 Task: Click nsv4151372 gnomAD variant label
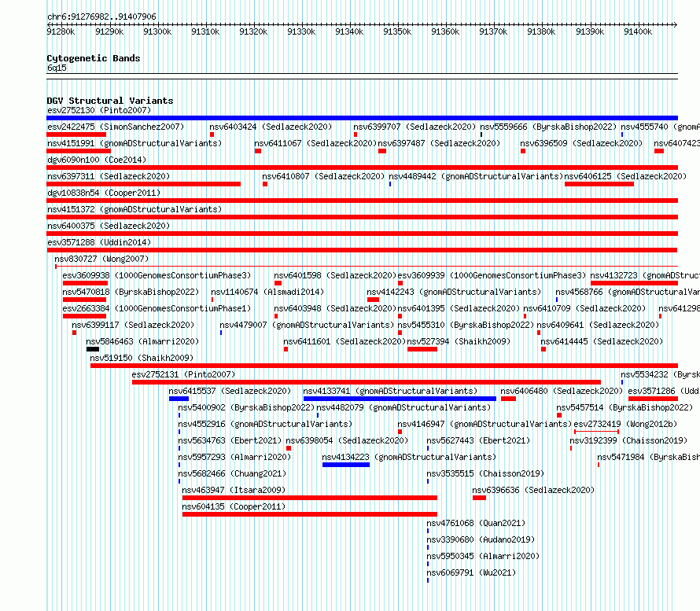[x=134, y=209]
